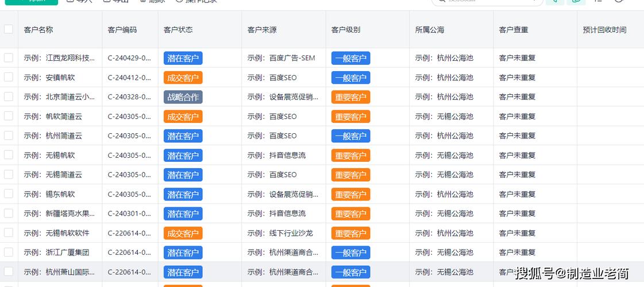Click source 线下行业沙龙
Image resolution: width=644 pixels, height=287 pixels.
coord(280,233)
